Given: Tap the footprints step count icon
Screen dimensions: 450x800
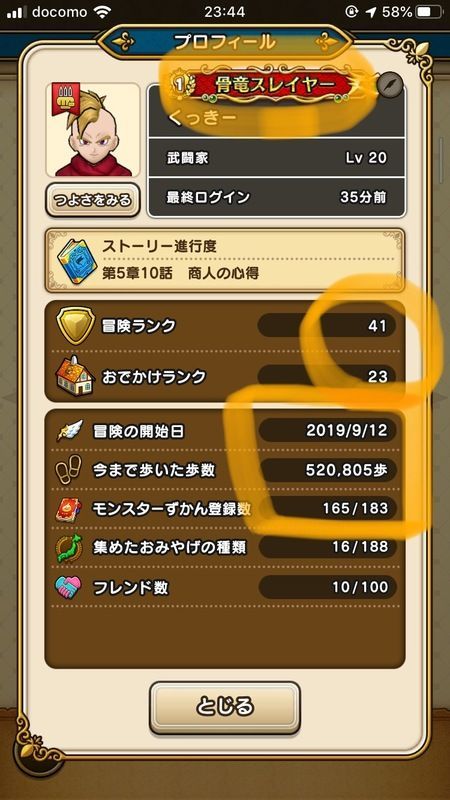Looking at the screenshot, I should pos(69,470).
